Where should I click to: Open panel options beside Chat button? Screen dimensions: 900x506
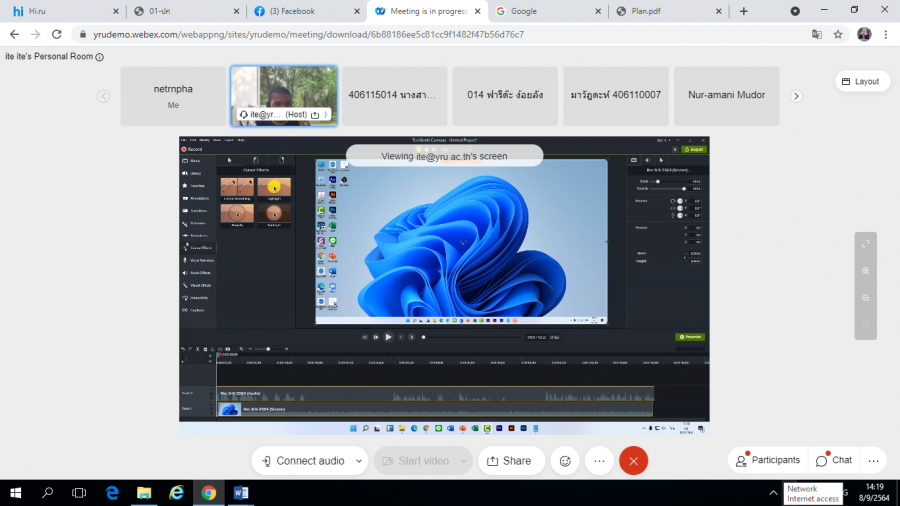[x=873, y=461]
